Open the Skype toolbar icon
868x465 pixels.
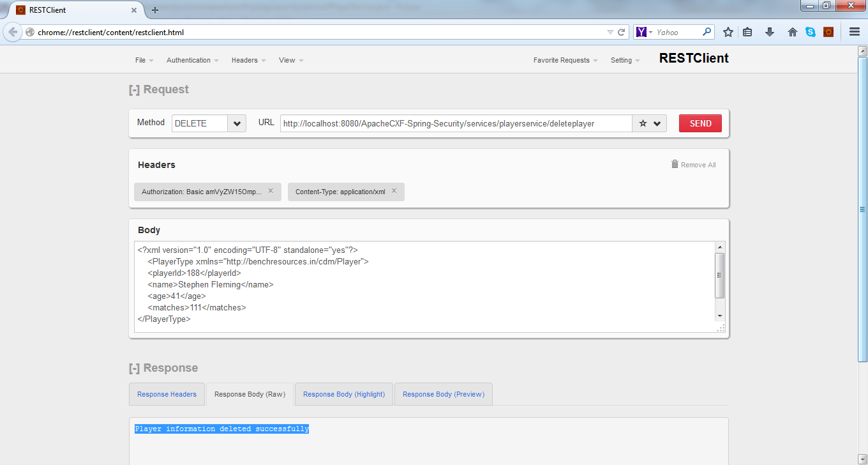tap(811, 31)
